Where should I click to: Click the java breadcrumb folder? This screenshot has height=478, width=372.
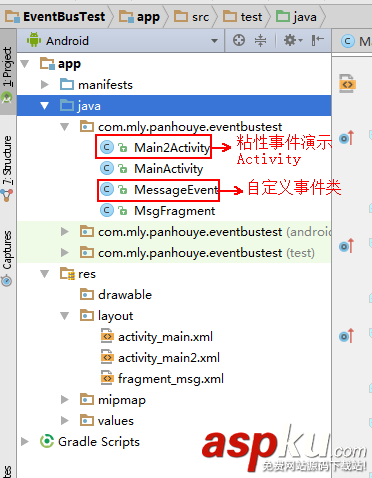pos(296,17)
